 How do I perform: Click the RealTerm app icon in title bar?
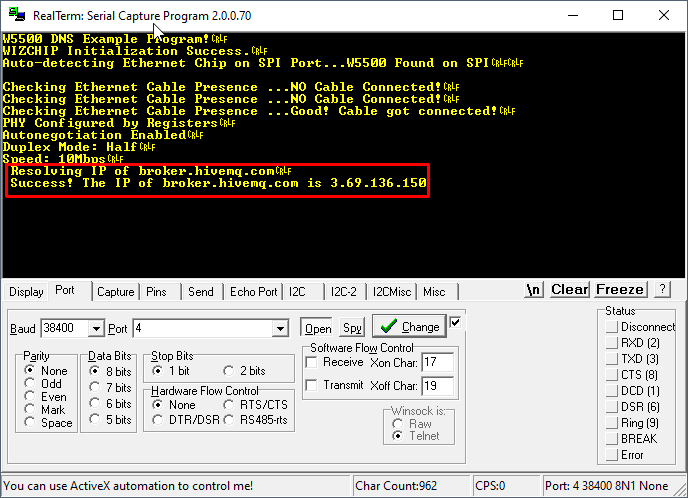tap(17, 15)
